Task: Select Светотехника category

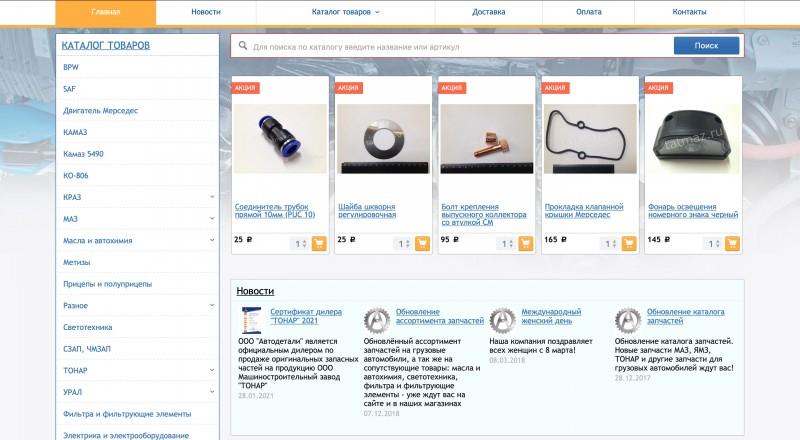Action: [88, 327]
